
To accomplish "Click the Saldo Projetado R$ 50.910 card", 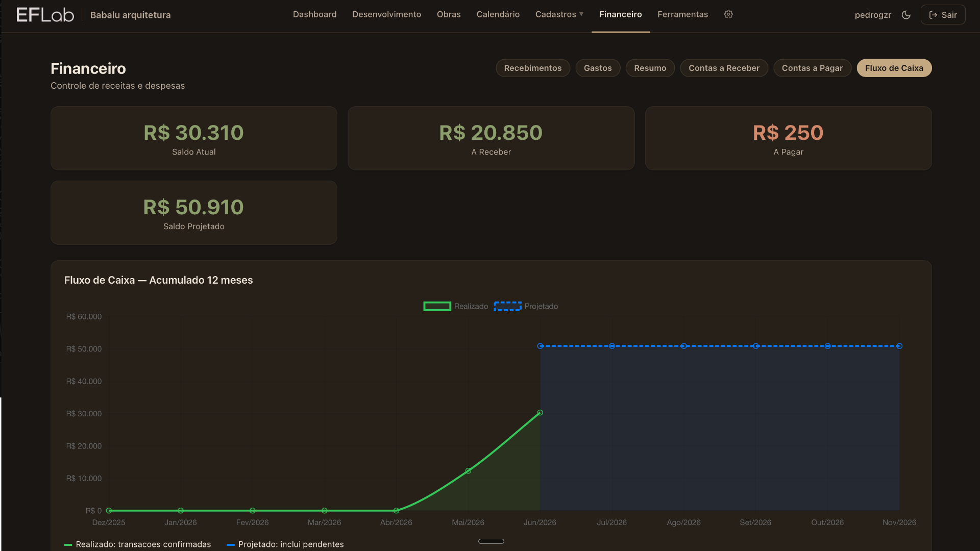I will [x=194, y=213].
